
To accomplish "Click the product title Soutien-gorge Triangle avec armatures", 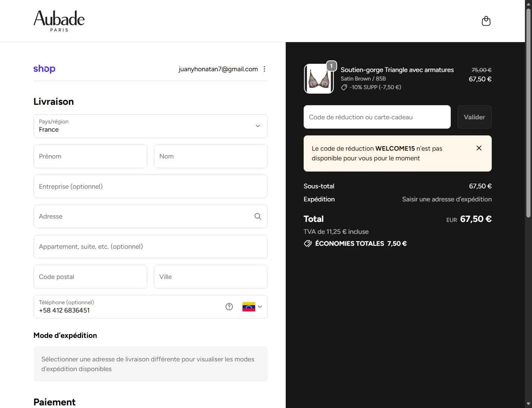I will tap(397, 70).
